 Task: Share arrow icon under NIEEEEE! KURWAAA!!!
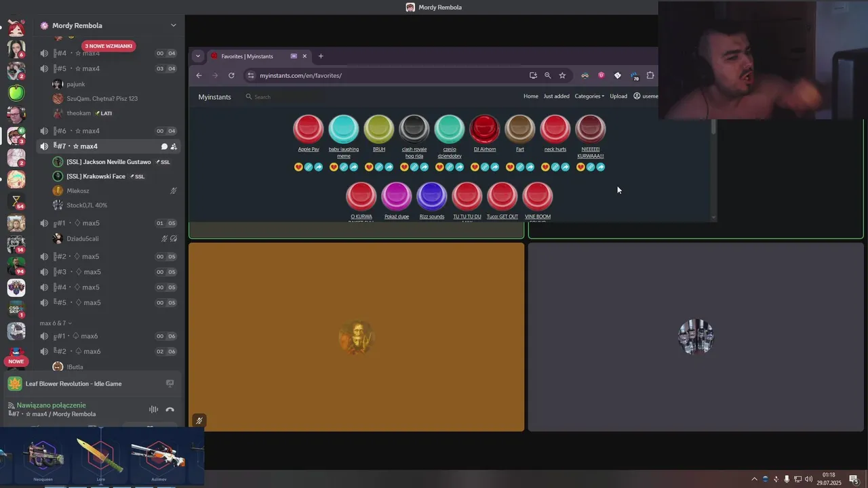tap(601, 167)
